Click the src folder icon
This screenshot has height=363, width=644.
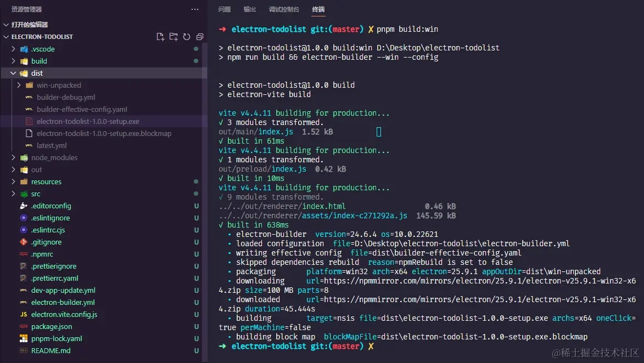point(24,194)
